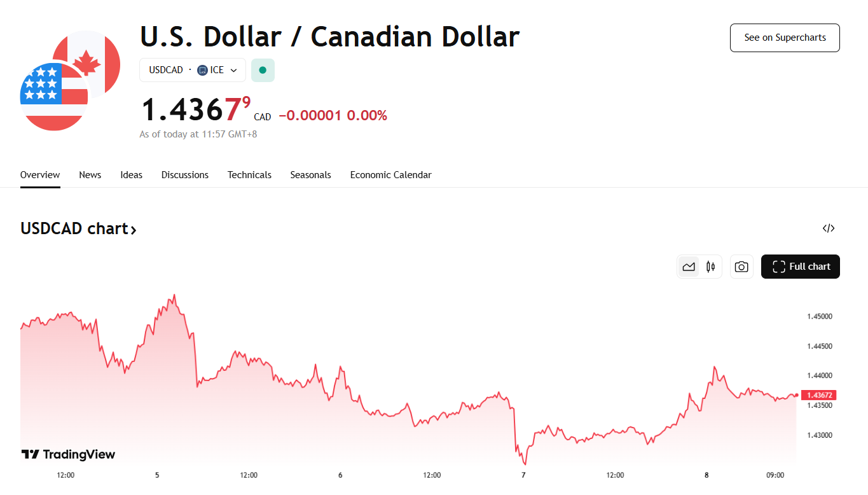Select the Ideas tab

tap(131, 175)
